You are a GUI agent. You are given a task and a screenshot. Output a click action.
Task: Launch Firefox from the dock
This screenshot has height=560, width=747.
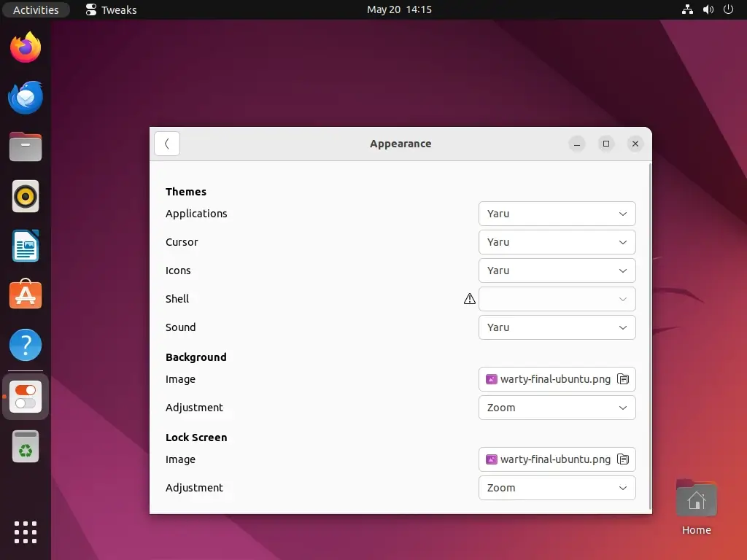pyautogui.click(x=25, y=47)
